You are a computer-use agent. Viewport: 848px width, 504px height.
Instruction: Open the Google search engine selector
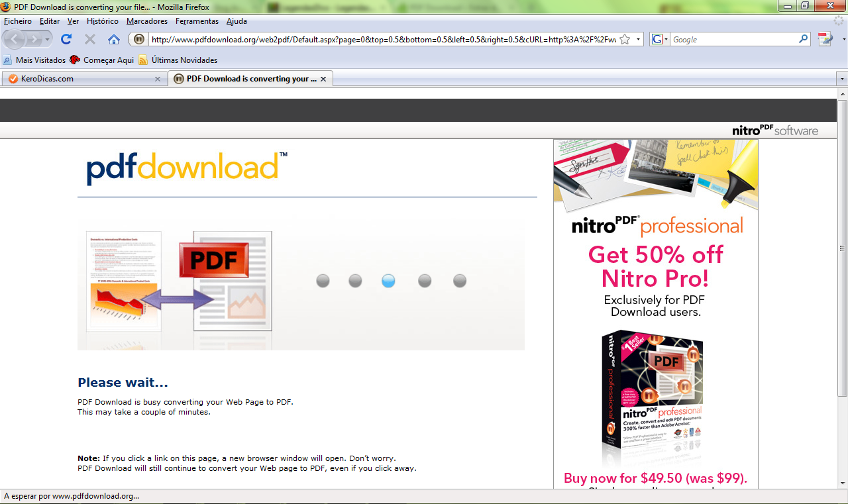661,40
